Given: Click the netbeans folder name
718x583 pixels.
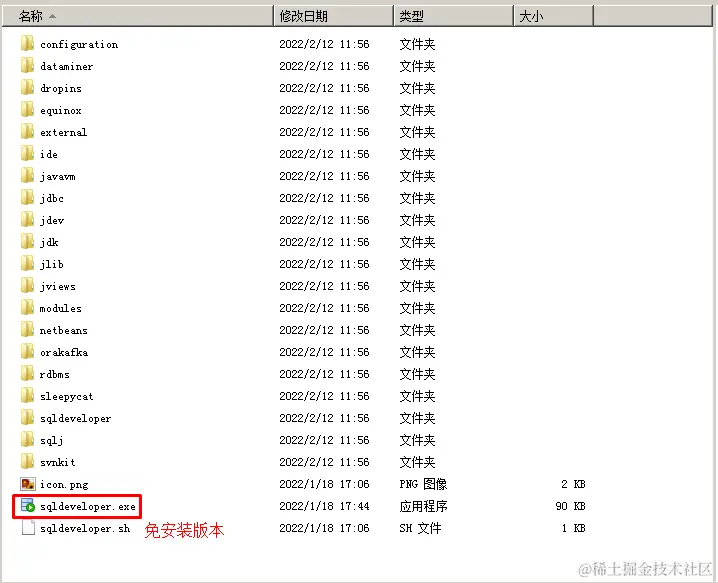Looking at the screenshot, I should coord(63,330).
